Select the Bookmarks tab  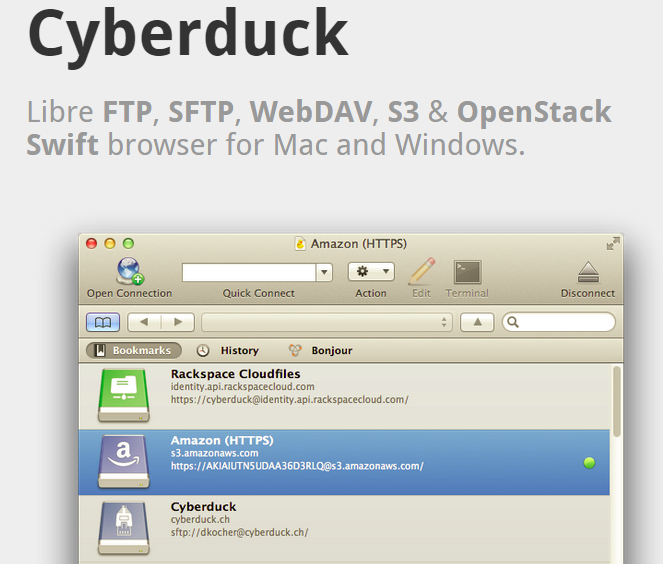pyautogui.click(x=134, y=350)
